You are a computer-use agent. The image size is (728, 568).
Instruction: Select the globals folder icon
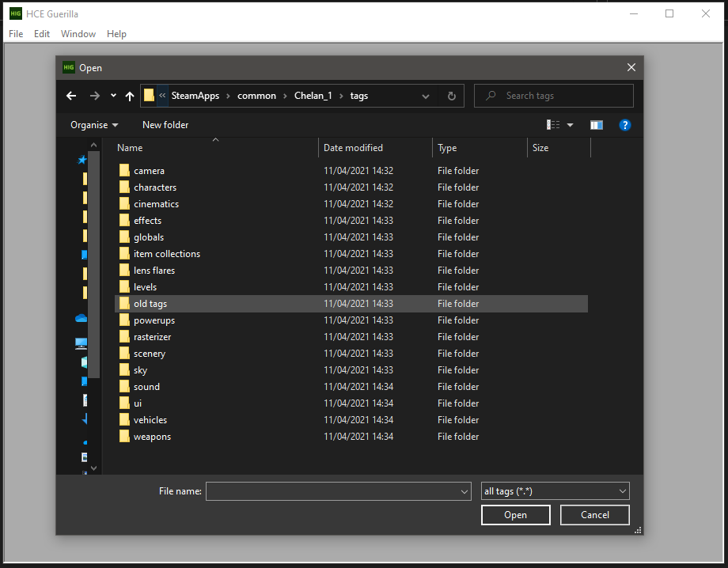[124, 237]
